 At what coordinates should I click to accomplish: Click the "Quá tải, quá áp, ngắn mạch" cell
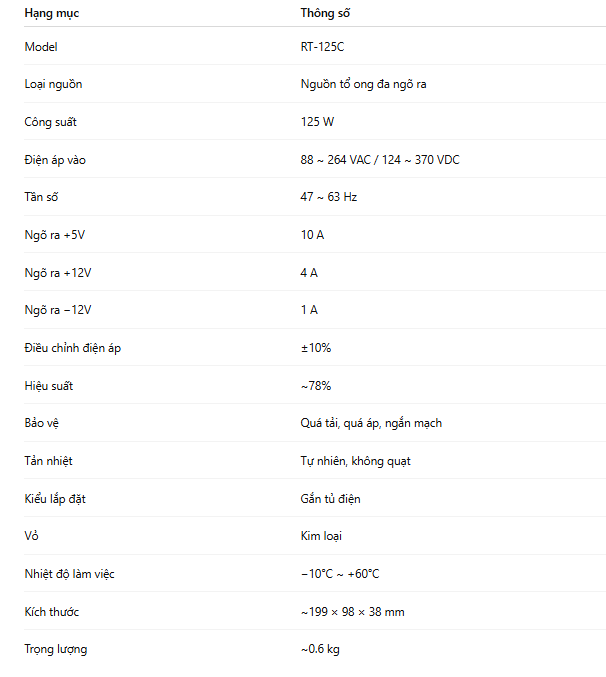pos(370,423)
